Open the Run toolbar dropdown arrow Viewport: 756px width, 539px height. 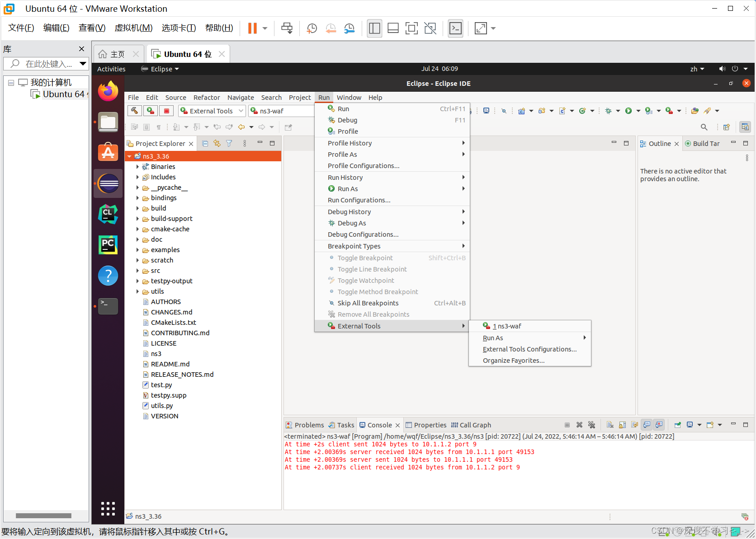click(x=638, y=111)
